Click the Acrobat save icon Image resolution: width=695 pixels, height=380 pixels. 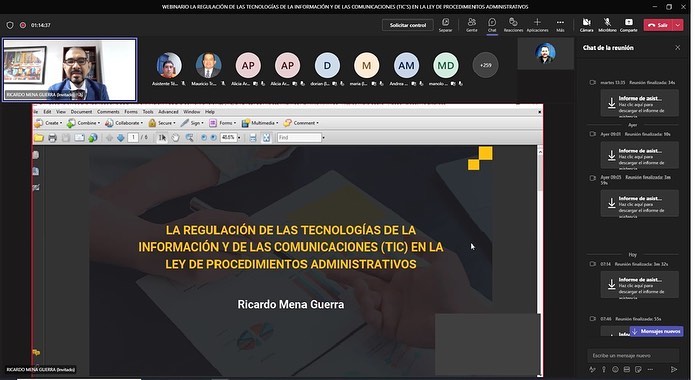tap(66, 138)
